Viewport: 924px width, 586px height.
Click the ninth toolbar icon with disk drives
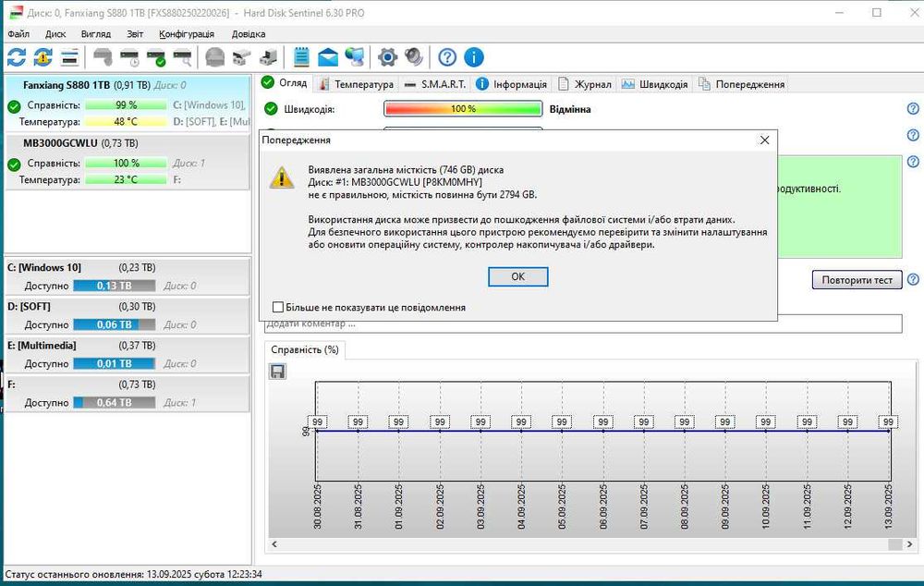point(241,57)
